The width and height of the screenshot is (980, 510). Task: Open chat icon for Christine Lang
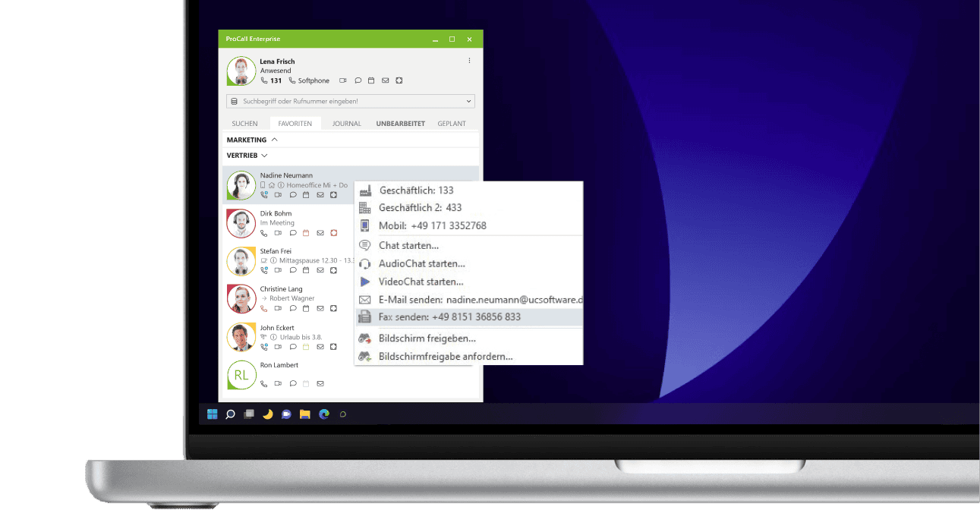tap(293, 309)
